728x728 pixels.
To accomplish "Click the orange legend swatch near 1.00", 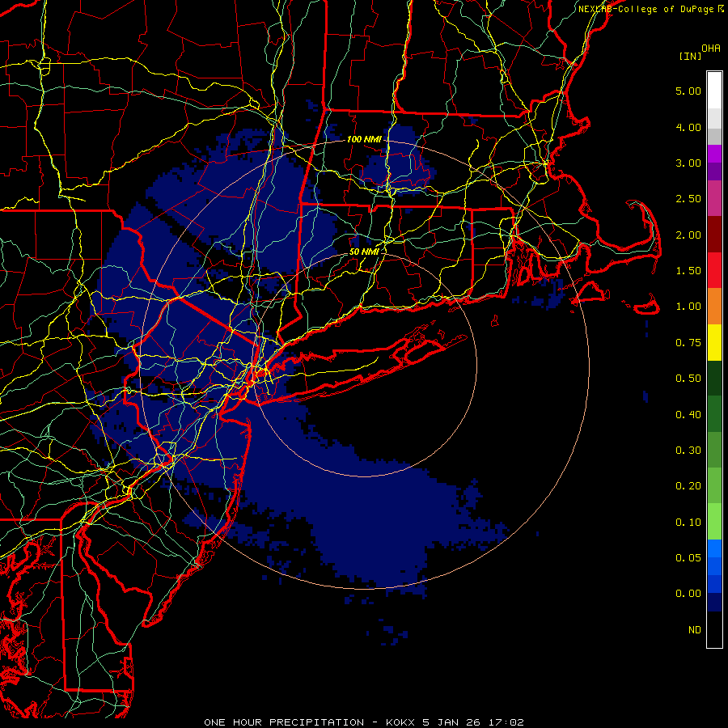I will (x=714, y=307).
